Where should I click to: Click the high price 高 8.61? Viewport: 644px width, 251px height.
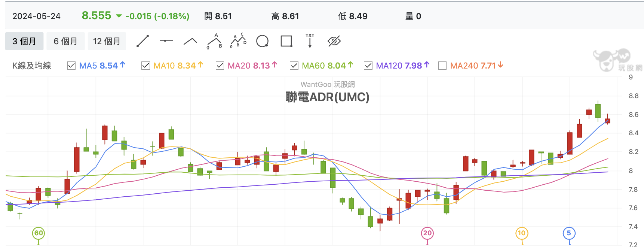[285, 16]
